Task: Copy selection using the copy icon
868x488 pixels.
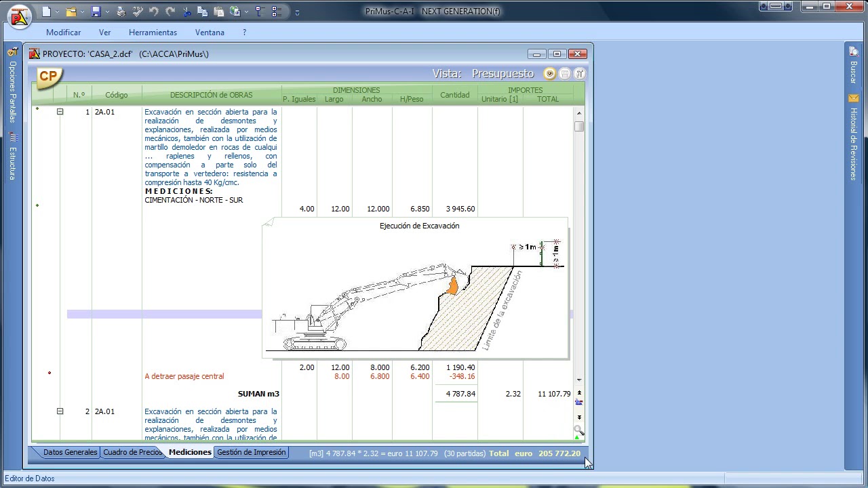Action: click(x=203, y=12)
